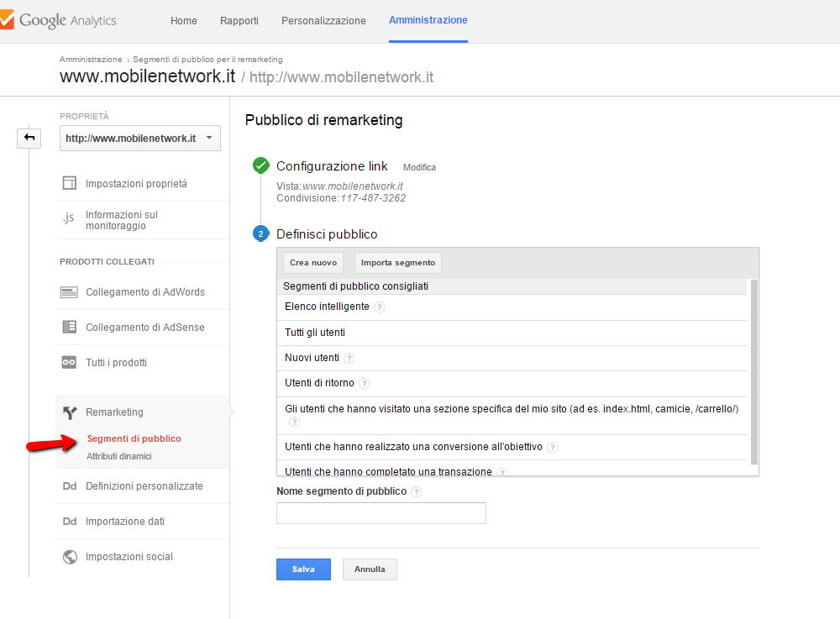Click the back arrow collapse button

(29, 138)
